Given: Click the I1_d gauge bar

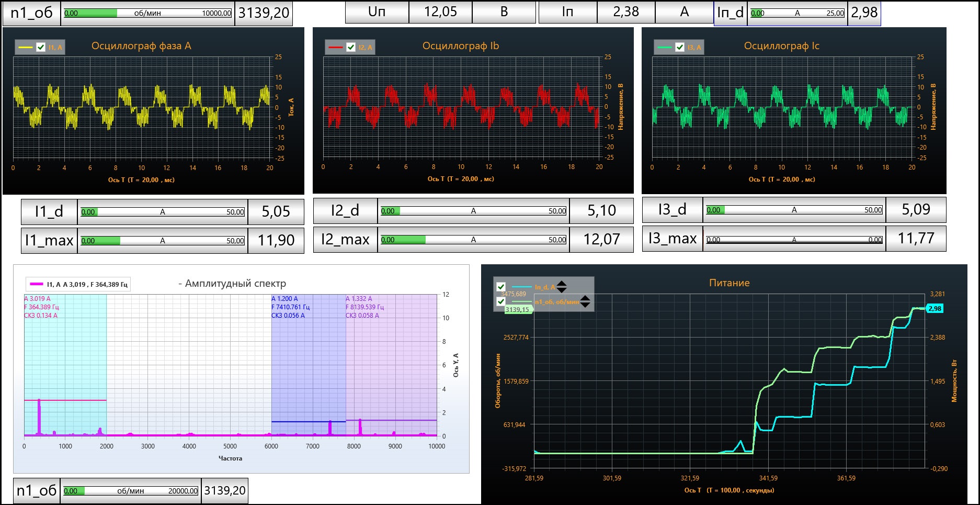Looking at the screenshot, I should [163, 212].
